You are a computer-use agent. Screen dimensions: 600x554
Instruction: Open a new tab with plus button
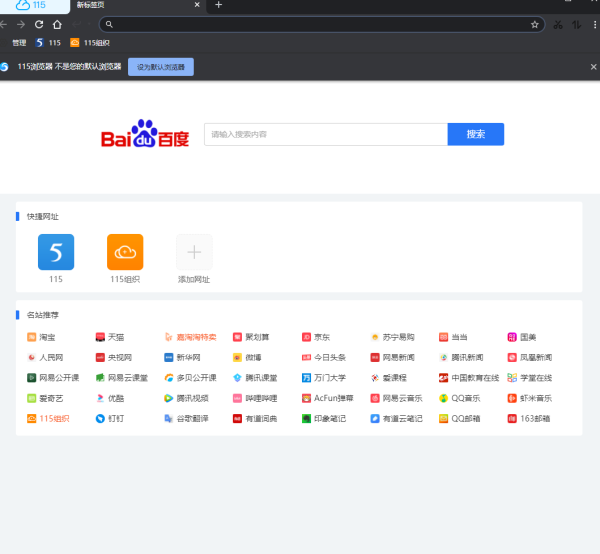tap(218, 5)
